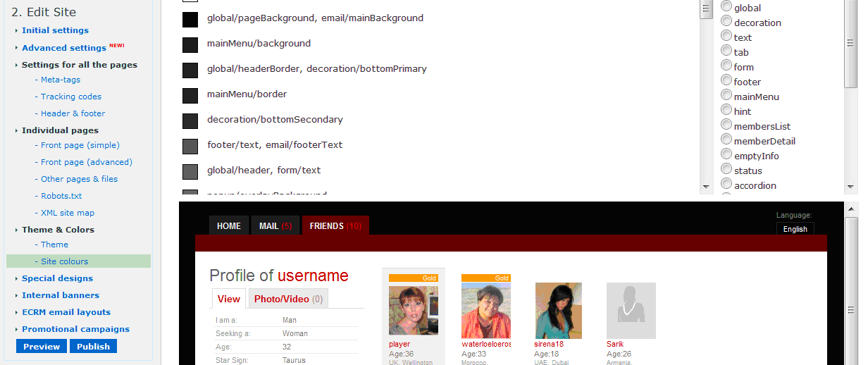Open Sarik placeholder avatar

(631, 310)
